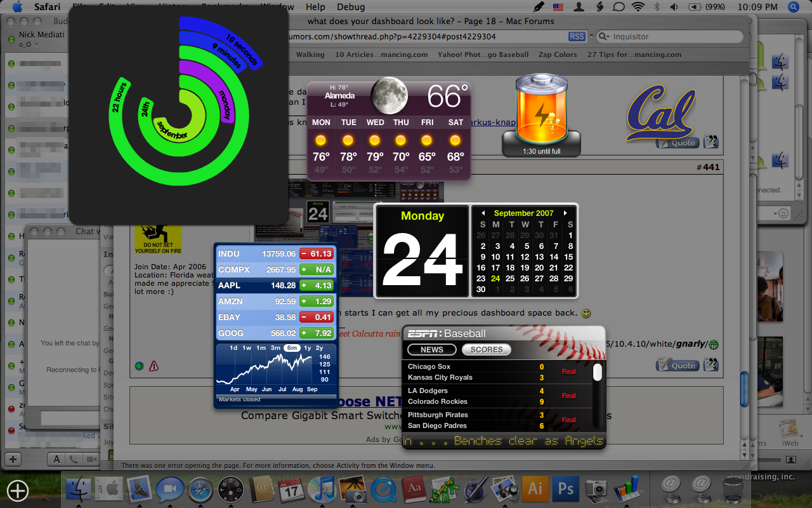Toggle AAPL change value 4.13
812x508 pixels.
pos(316,286)
